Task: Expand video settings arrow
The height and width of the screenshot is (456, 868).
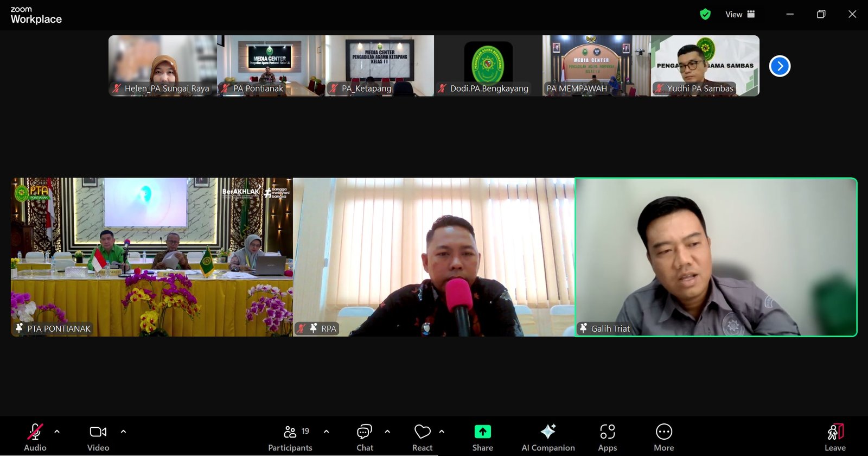Action: pos(123,432)
